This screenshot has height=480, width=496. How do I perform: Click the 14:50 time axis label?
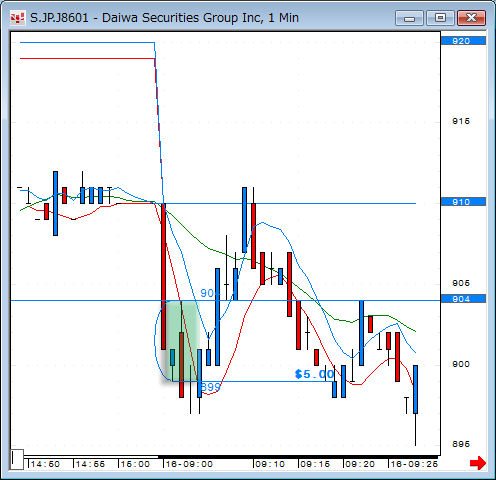pos(45,464)
